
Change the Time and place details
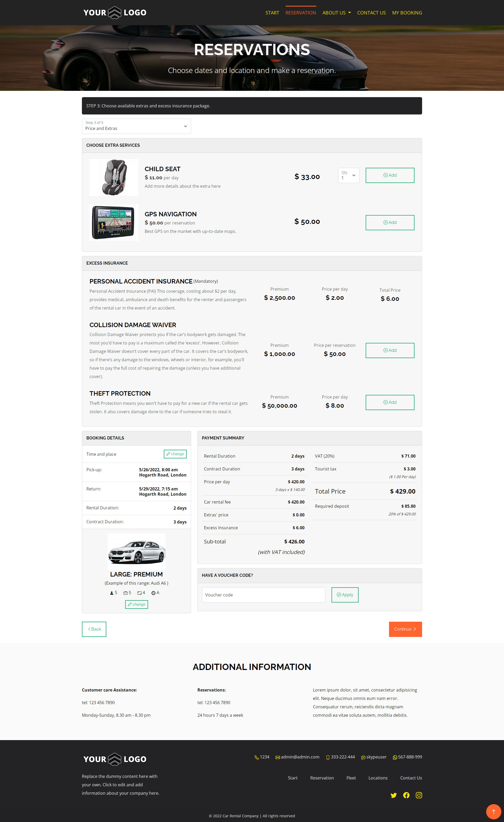(175, 454)
